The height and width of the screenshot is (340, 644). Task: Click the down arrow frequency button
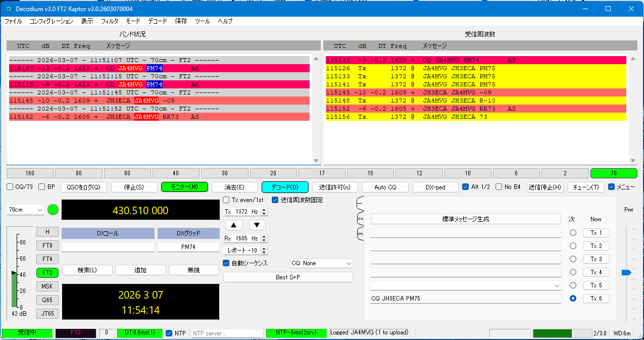click(257, 225)
